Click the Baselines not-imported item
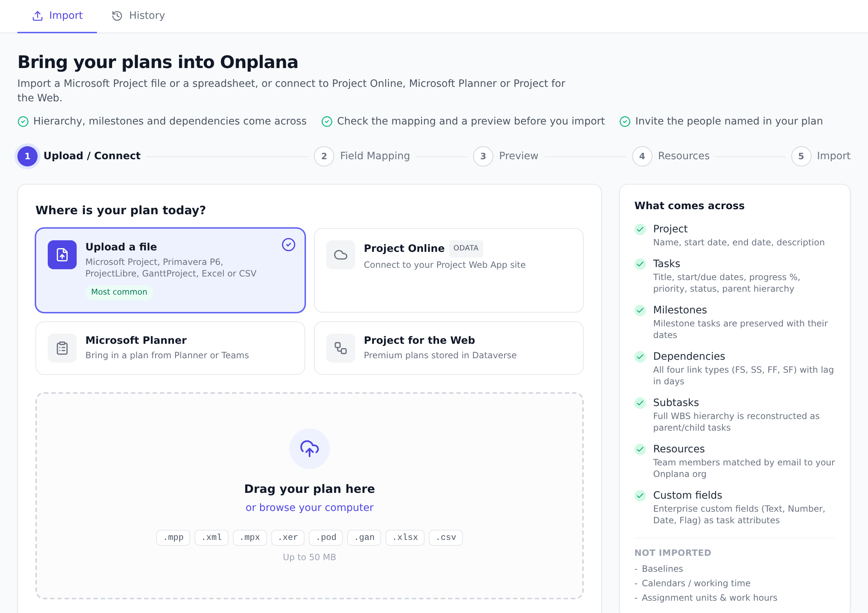Image resolution: width=868 pixels, height=613 pixels. tap(662, 569)
